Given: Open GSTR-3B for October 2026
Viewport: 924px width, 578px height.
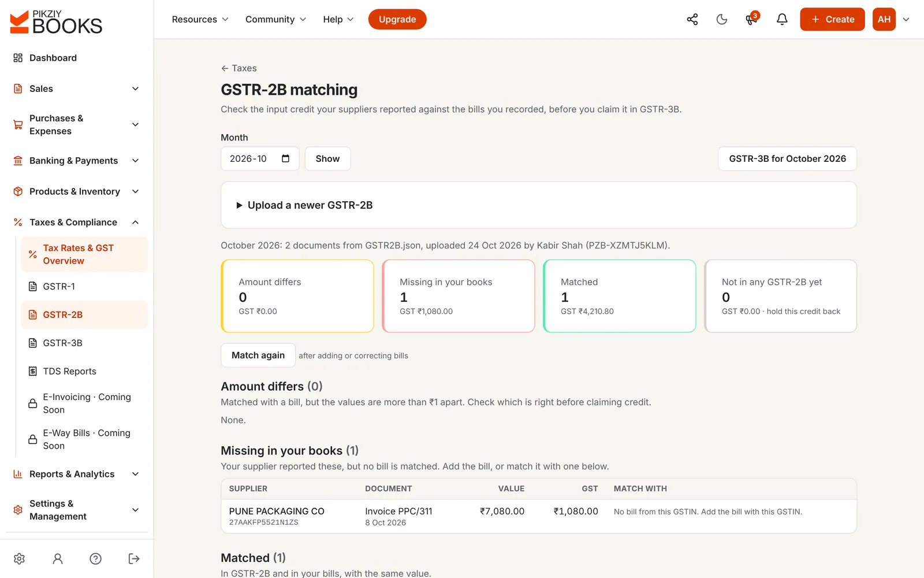Looking at the screenshot, I should click(787, 158).
